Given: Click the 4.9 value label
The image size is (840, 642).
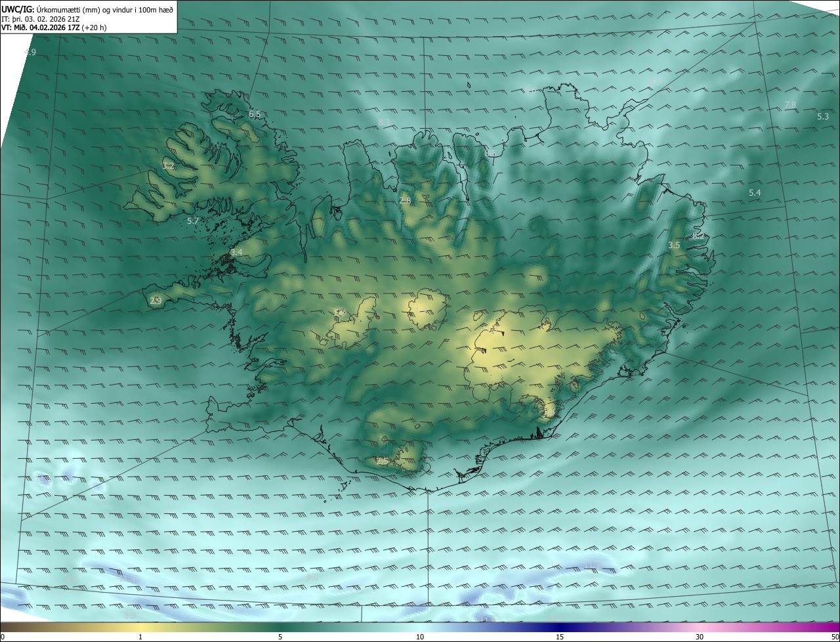Looking at the screenshot, I should tap(30, 52).
